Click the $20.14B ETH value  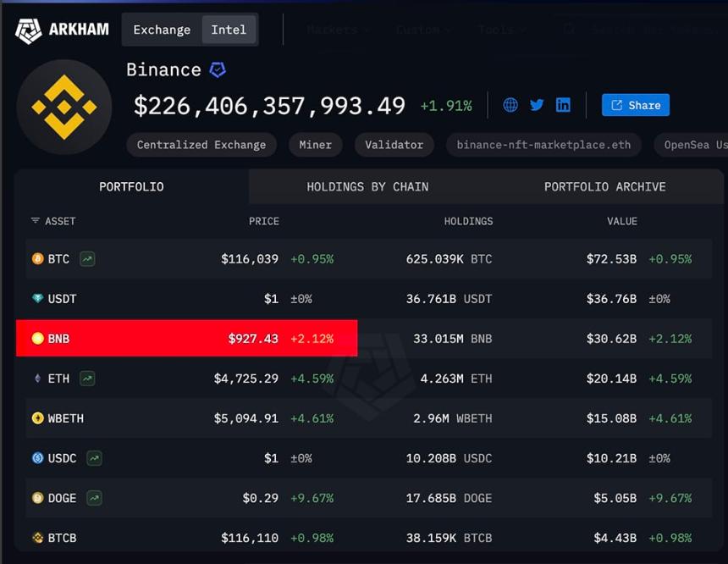click(x=611, y=379)
